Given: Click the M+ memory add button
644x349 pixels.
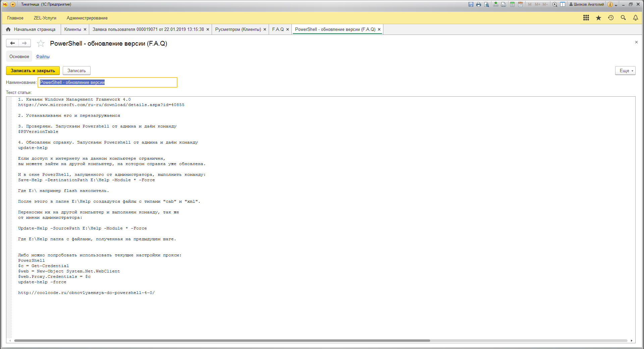Looking at the screenshot, I should 537,4.
